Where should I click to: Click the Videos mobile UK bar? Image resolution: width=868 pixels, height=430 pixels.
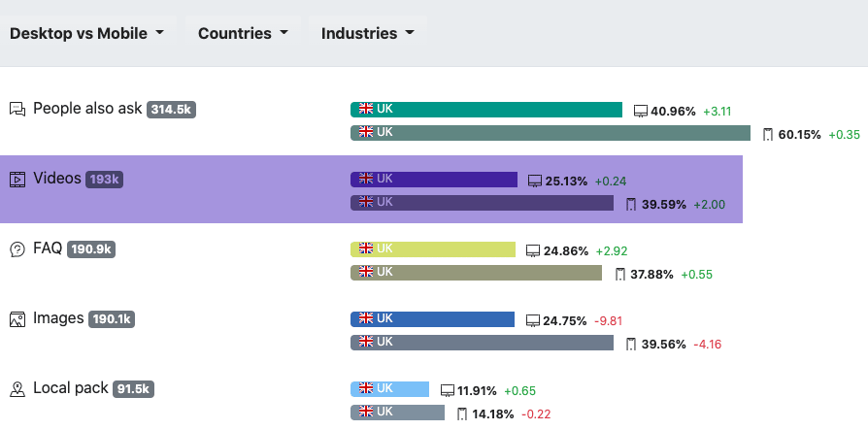tap(482, 203)
